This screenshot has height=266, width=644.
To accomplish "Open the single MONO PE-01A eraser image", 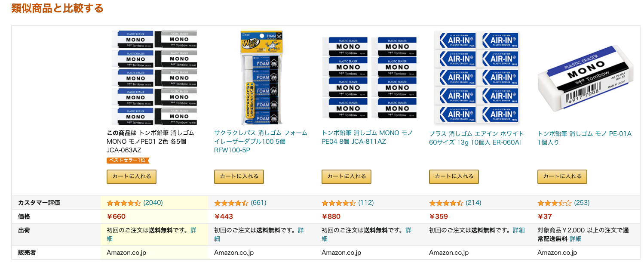I will pyautogui.click(x=585, y=78).
